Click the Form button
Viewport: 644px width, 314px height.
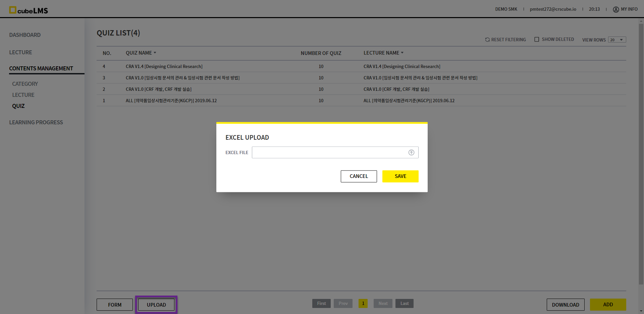click(x=115, y=305)
